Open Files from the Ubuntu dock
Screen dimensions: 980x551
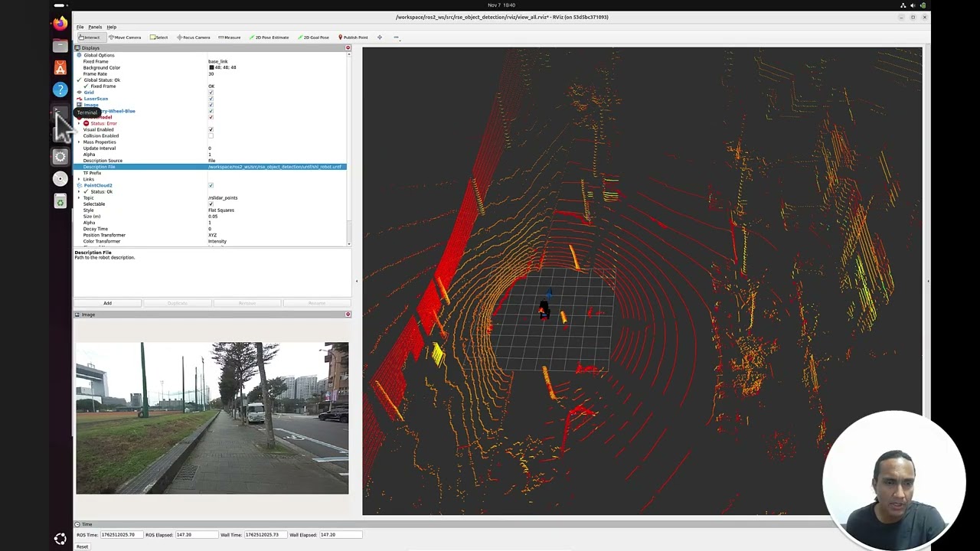pos(60,46)
